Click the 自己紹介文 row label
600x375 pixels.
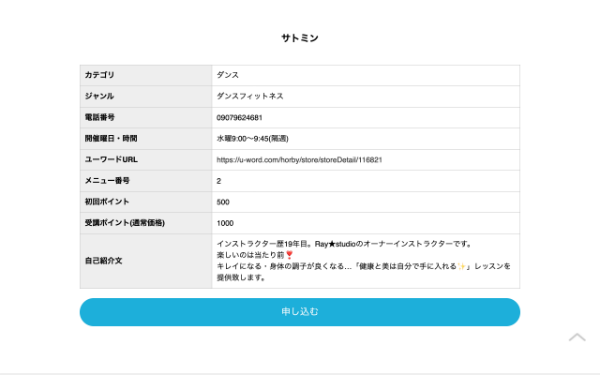(x=103, y=261)
